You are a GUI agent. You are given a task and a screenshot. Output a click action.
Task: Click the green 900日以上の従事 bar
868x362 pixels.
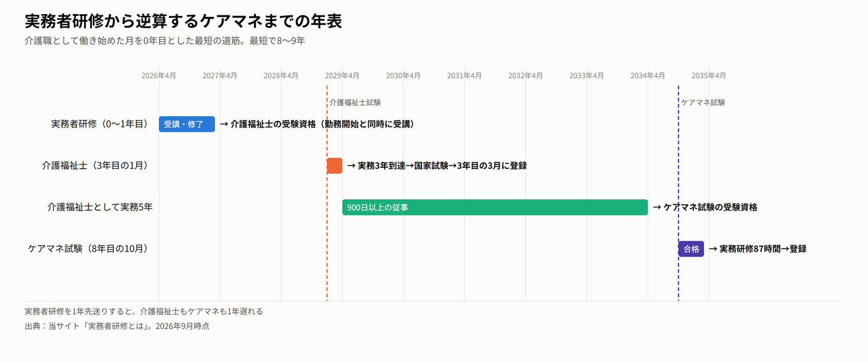[x=495, y=207]
